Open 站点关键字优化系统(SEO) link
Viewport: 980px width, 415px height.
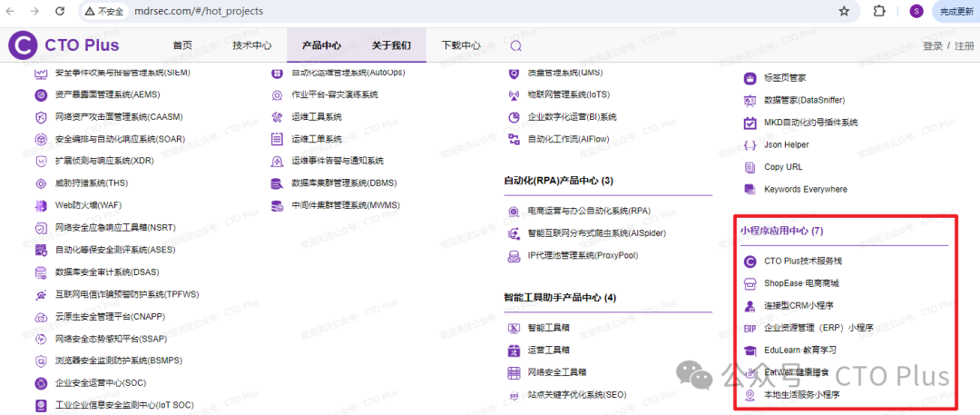click(577, 394)
